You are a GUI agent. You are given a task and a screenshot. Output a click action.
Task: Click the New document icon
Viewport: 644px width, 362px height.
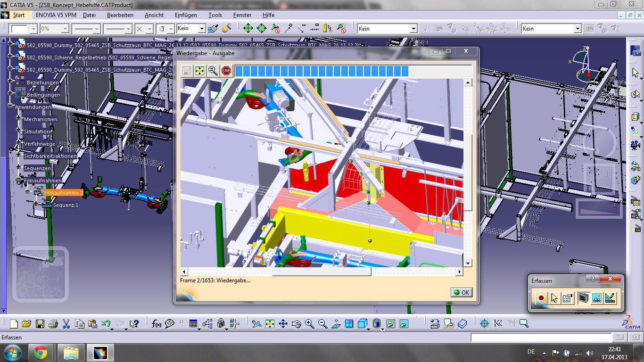tap(14, 324)
